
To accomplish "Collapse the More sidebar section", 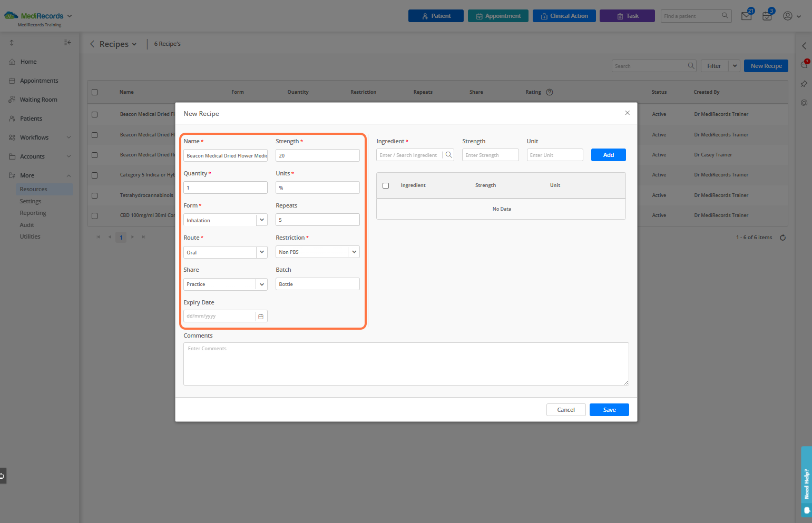I will pos(69,175).
